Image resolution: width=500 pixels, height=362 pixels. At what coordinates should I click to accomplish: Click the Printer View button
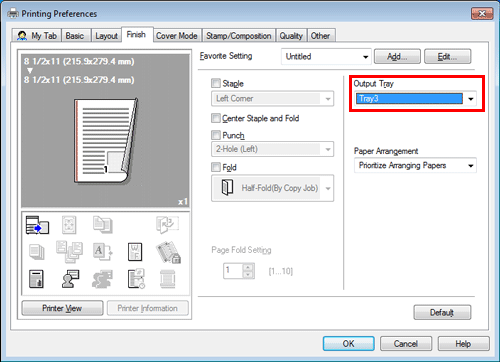pyautogui.click(x=62, y=308)
